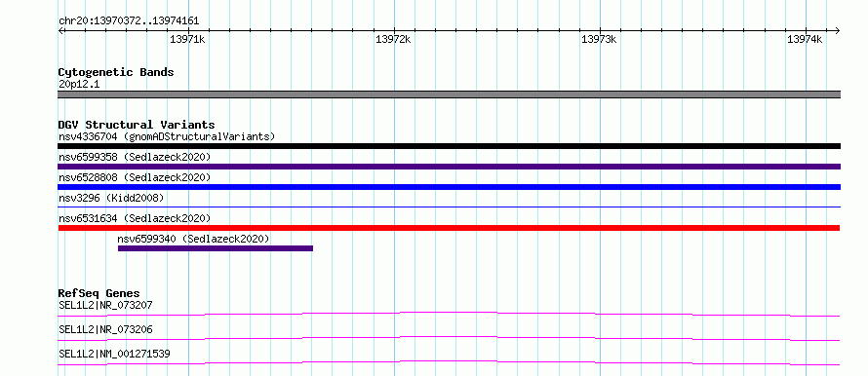Image resolution: width=868 pixels, height=376 pixels.
Task: Click the ruler's left arrowhead
Action: 60,31
